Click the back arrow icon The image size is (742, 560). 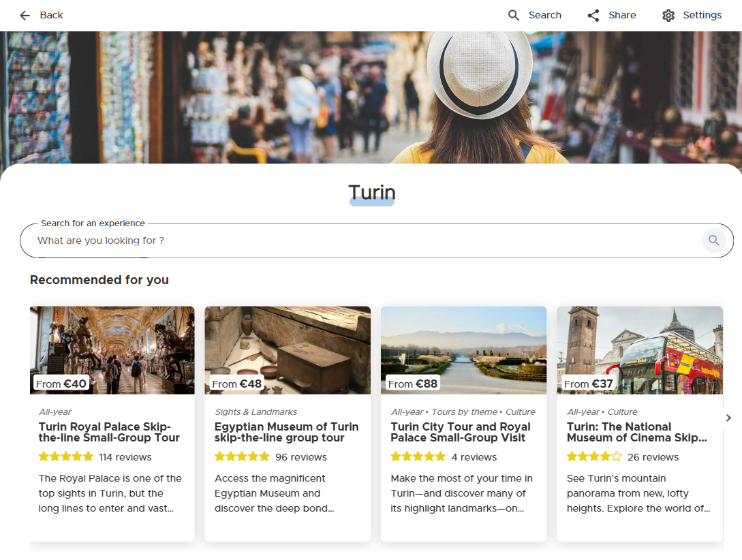pos(25,15)
